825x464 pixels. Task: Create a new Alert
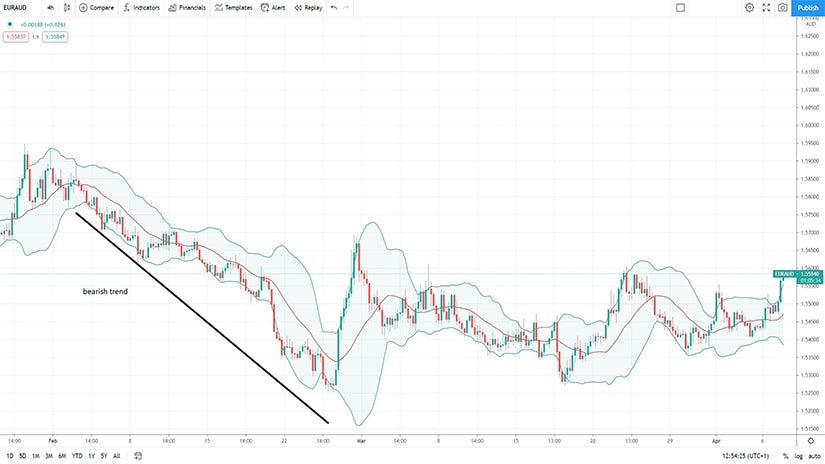273,8
